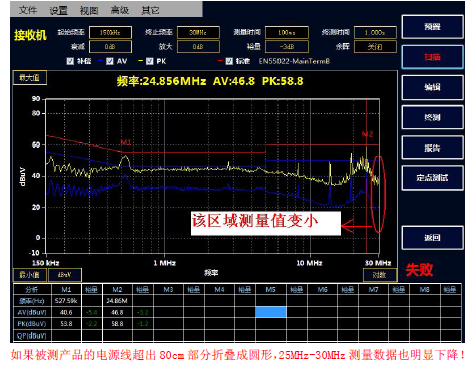Open the 余晖 setting showing 关闭
The image size is (474, 365).
[375, 47]
